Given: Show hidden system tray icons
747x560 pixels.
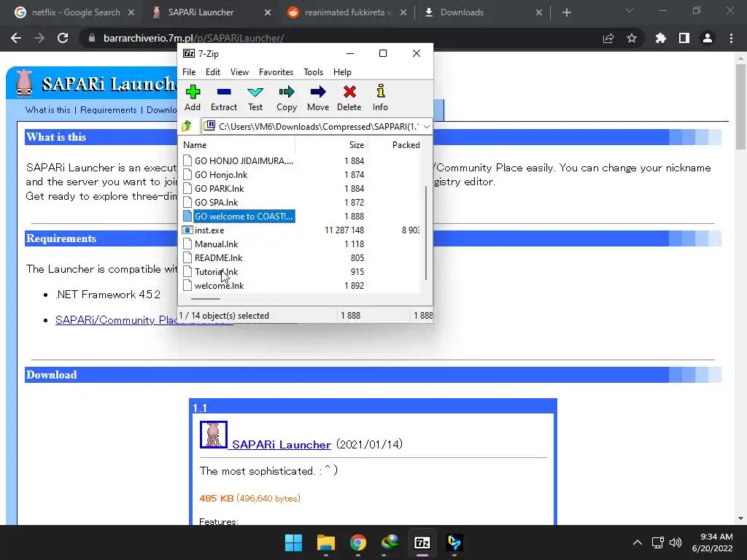Looking at the screenshot, I should (x=638, y=542).
